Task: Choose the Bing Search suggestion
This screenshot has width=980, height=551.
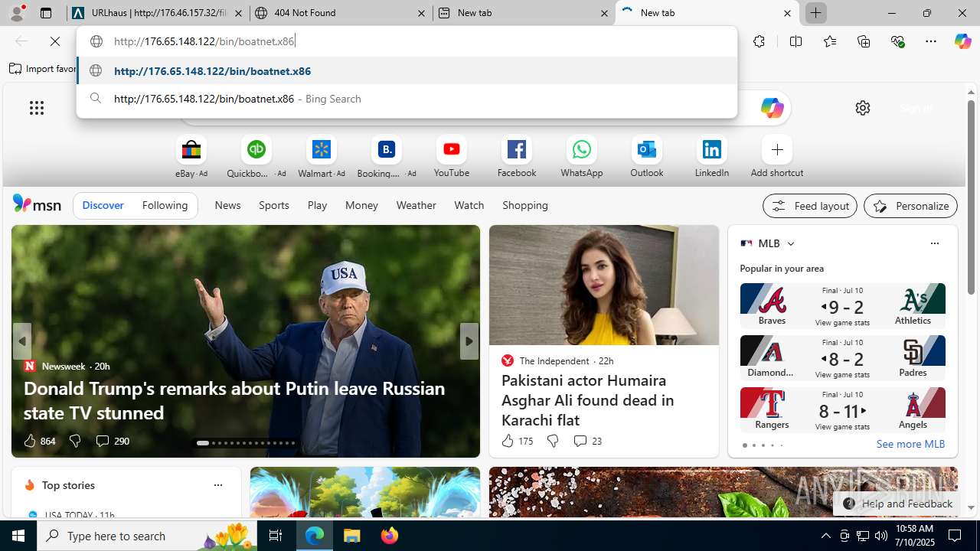Action: click(x=407, y=99)
